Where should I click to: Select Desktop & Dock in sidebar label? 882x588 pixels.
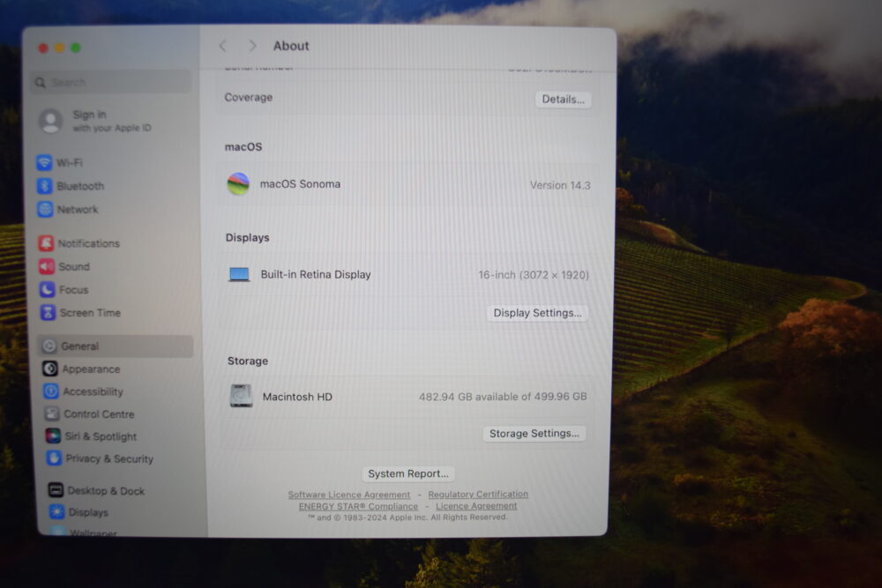click(107, 491)
